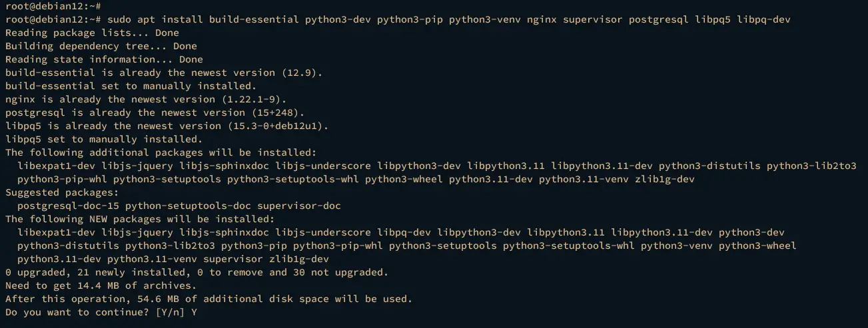Click the 'Need to get 14.4 MB of archives.' line
This screenshot has height=328, width=868.
click(101, 285)
